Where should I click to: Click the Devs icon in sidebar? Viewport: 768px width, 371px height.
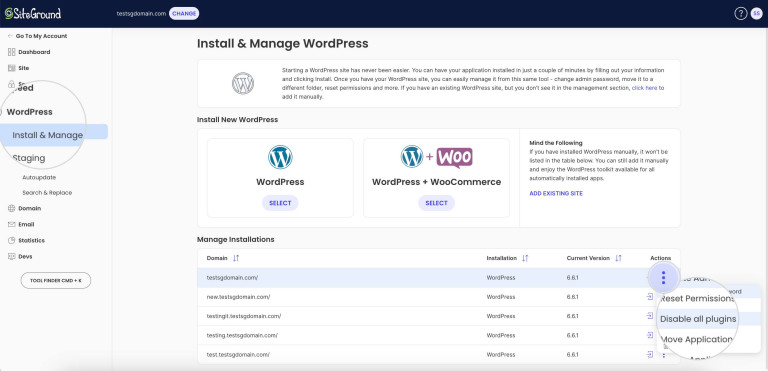12,256
